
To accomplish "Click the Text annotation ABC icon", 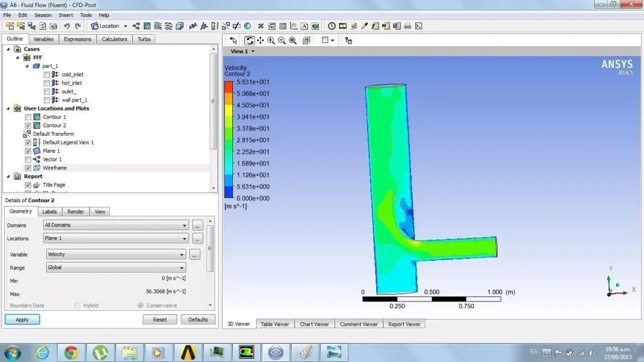I will pyautogui.click(x=193, y=26).
